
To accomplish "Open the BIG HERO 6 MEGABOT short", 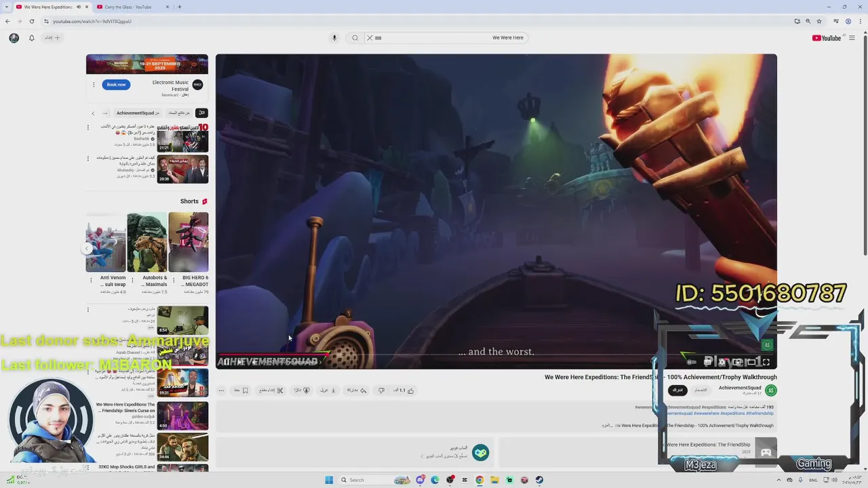I will [189, 242].
